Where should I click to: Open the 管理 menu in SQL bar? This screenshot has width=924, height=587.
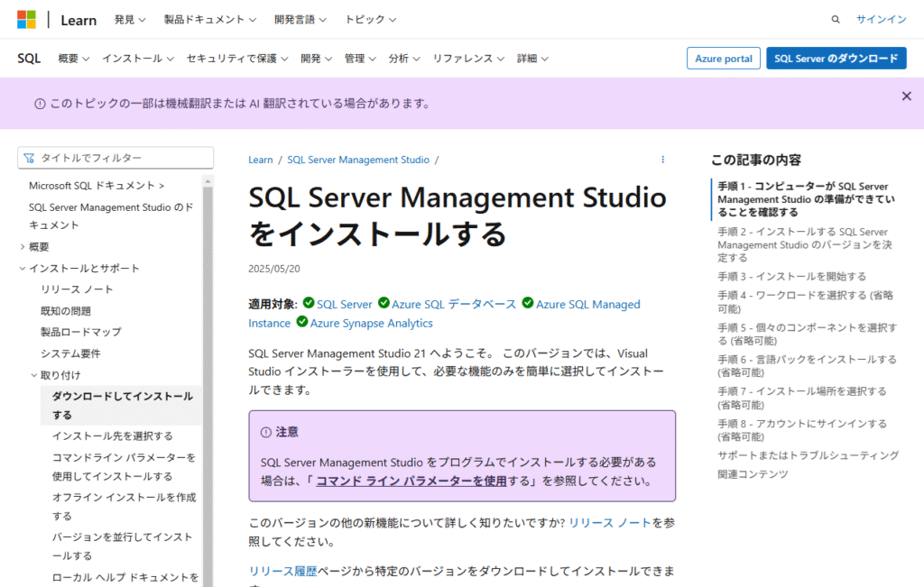[360, 59]
